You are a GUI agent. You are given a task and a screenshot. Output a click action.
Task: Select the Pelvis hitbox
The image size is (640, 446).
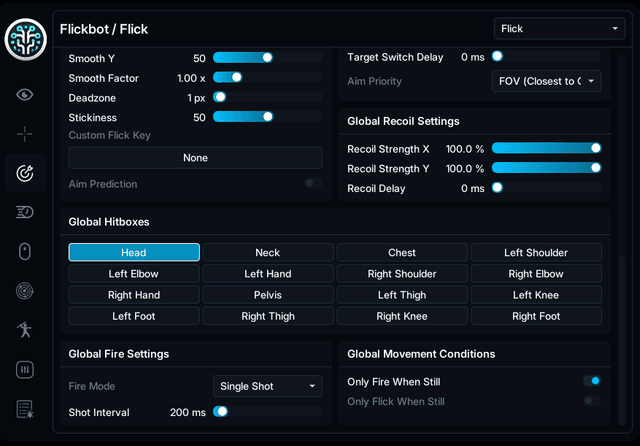point(268,295)
